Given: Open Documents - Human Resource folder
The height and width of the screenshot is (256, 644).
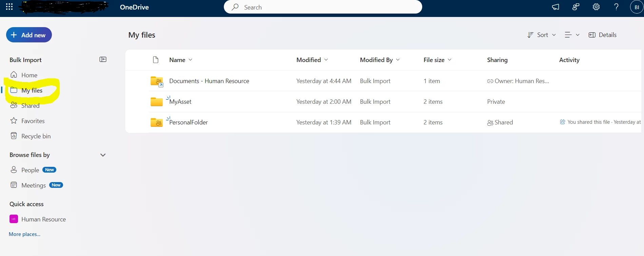Looking at the screenshot, I should point(209,81).
